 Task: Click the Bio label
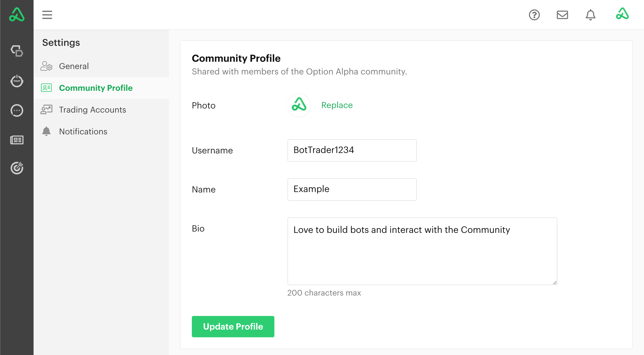[x=198, y=228]
